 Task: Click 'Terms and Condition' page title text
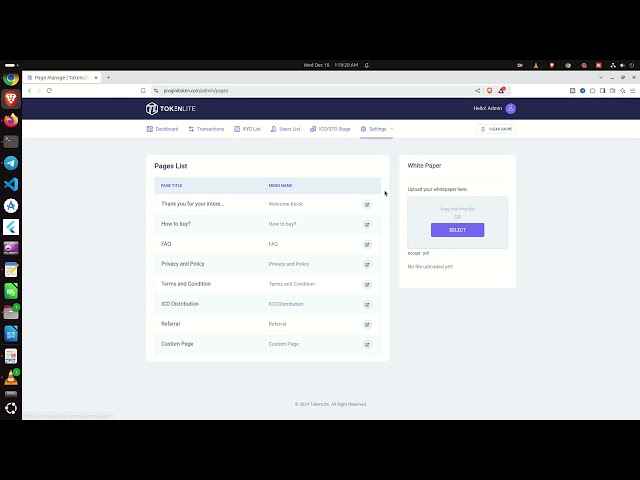point(186,284)
